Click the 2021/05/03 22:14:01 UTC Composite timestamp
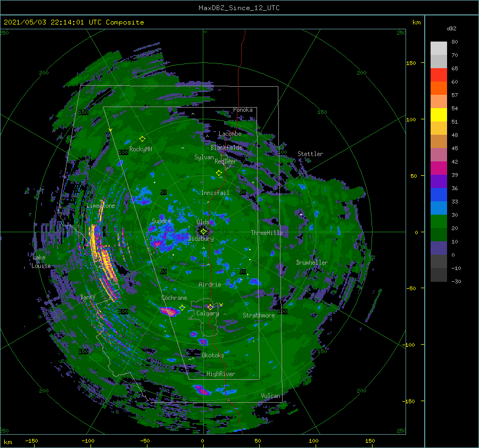The width and height of the screenshot is (479, 448). click(73, 22)
